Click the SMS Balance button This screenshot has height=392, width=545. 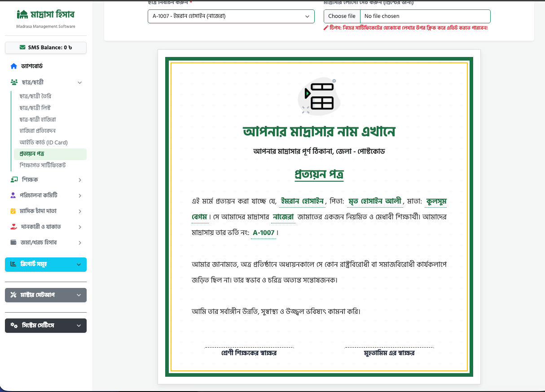click(46, 48)
